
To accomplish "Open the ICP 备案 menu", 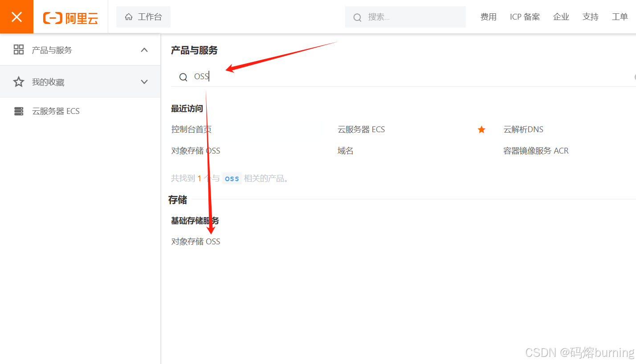I will (525, 17).
